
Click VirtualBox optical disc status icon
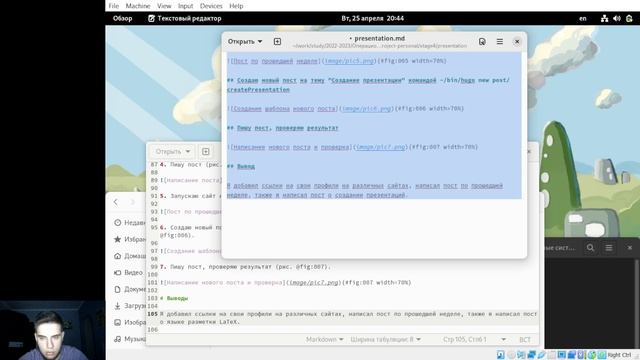click(x=511, y=355)
